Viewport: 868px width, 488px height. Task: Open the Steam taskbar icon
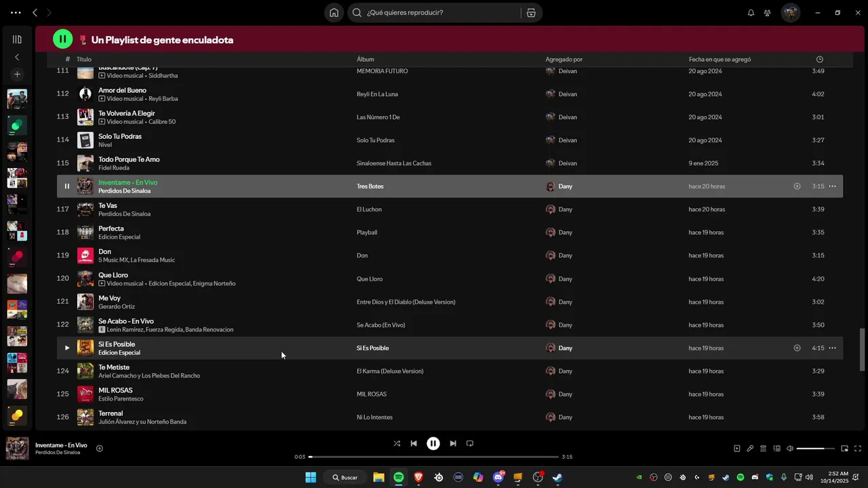pyautogui.click(x=557, y=477)
